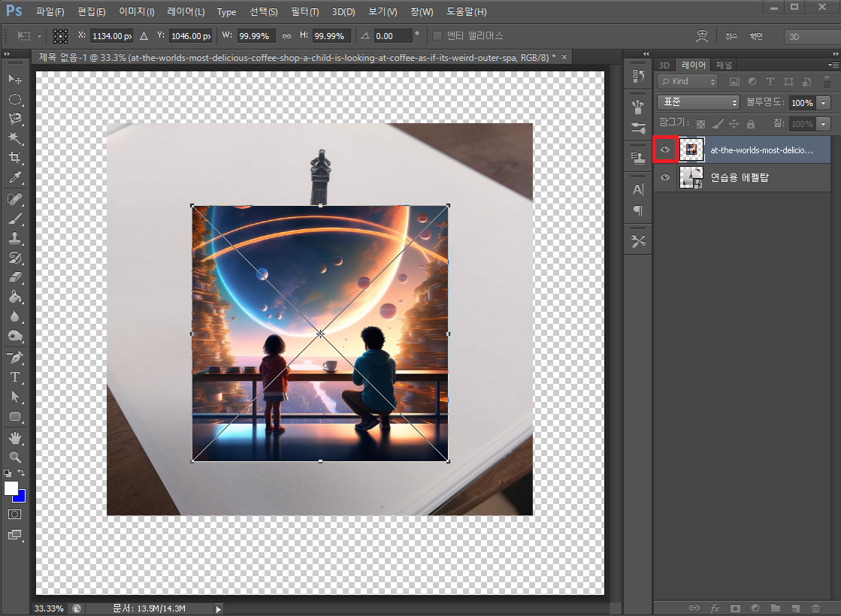The width and height of the screenshot is (841, 616).
Task: Switch to warp mode icon
Action: (x=701, y=36)
